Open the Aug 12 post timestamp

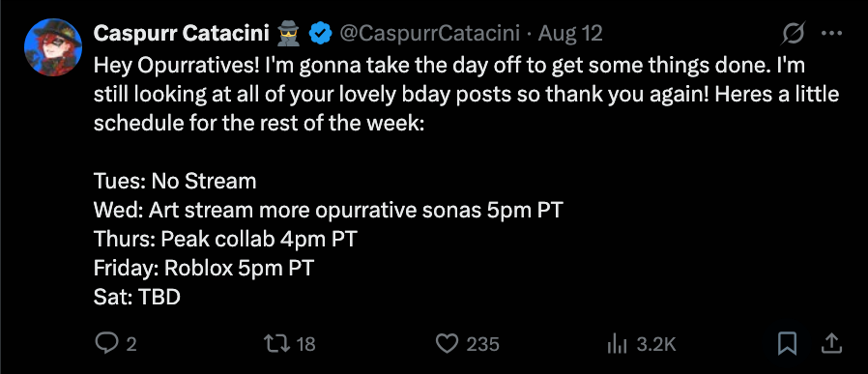pos(569,34)
